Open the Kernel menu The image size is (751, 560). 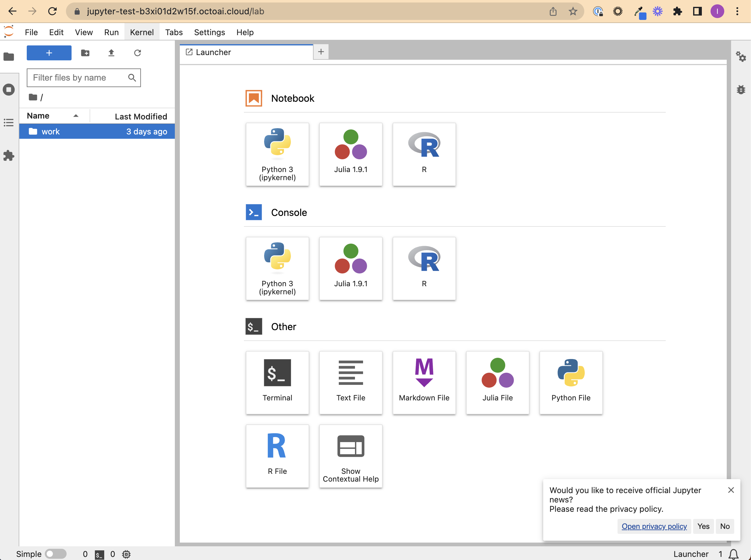142,32
